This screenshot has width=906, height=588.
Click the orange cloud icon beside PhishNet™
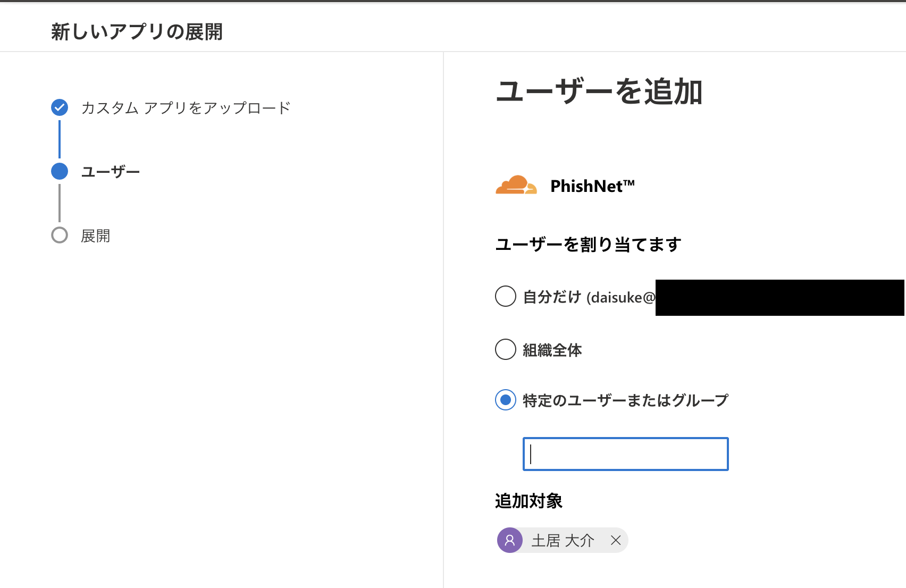(x=516, y=186)
